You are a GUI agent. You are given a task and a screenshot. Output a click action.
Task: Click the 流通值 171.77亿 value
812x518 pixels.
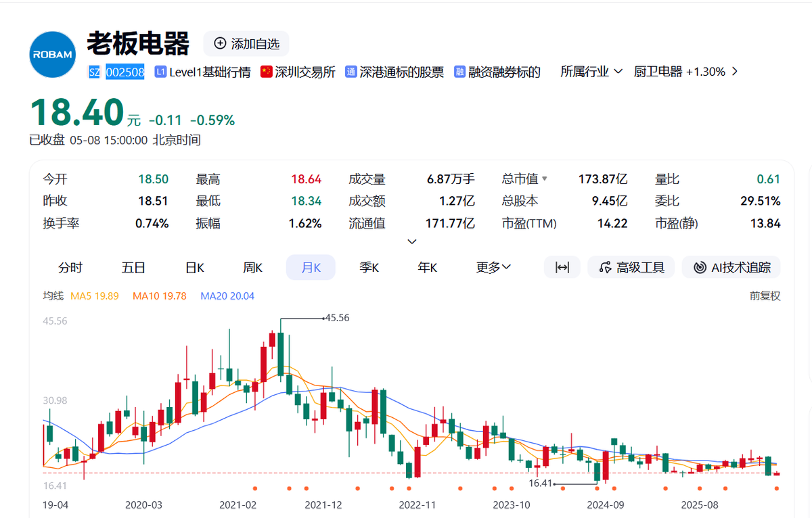[x=450, y=223]
